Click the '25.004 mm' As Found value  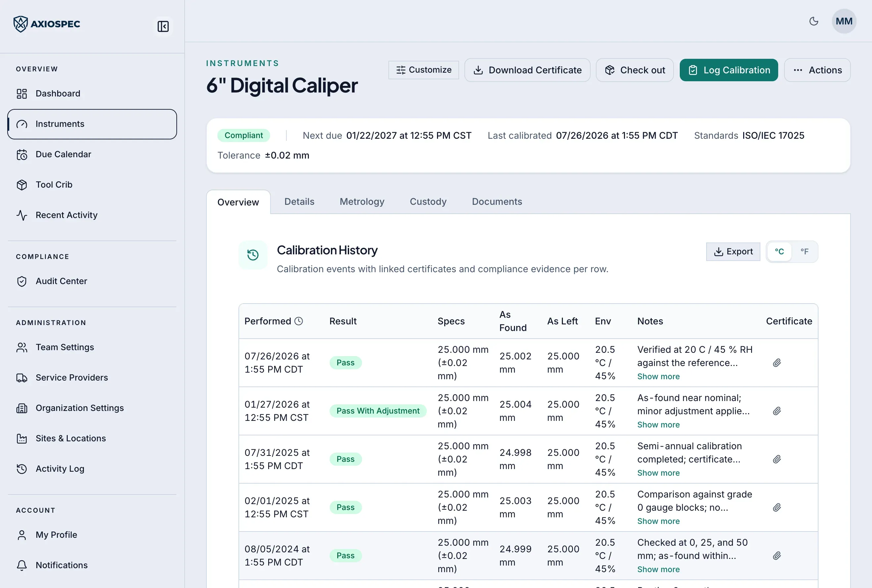pos(516,411)
